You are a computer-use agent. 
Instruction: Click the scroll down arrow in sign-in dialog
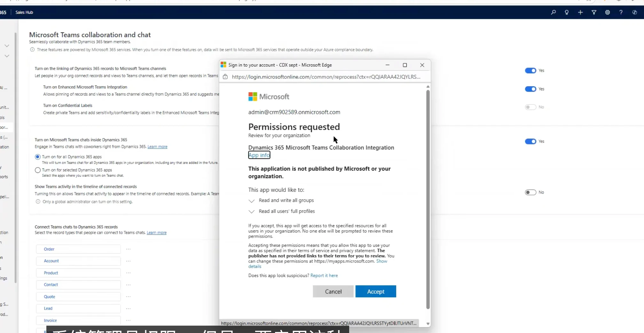[428, 324]
